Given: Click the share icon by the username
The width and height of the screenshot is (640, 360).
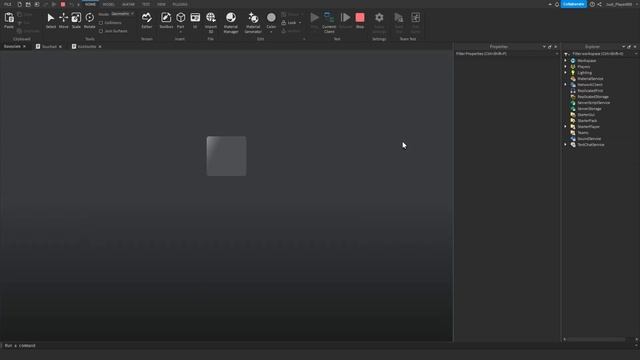Looking at the screenshot, I should 600,4.
